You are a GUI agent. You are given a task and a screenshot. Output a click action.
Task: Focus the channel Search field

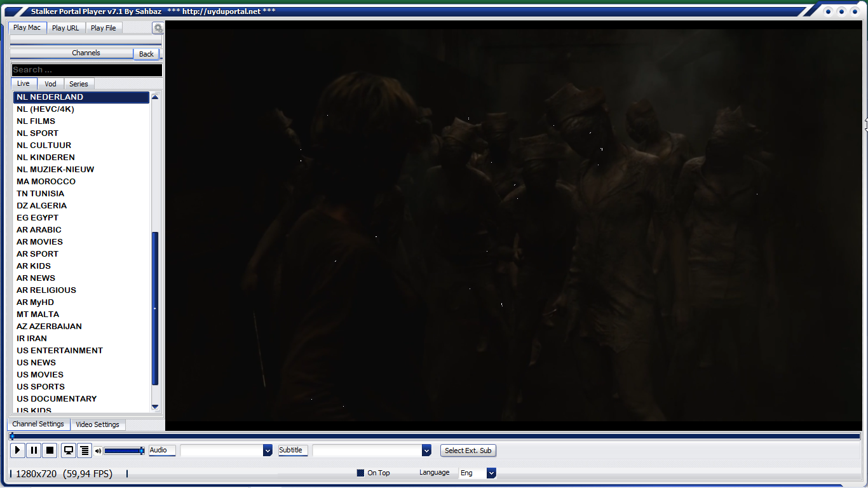coord(86,70)
